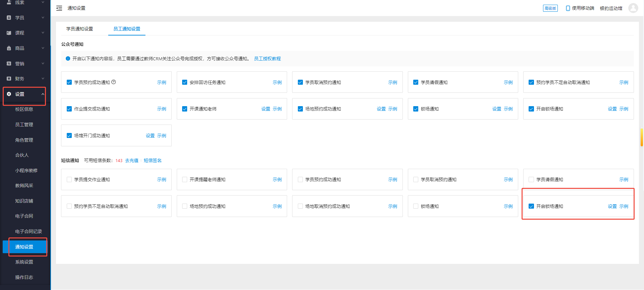Viewport: 644px width, 290px height.
Task: Uncheck 安排回访任务通知 checkbox
Action: 184,82
